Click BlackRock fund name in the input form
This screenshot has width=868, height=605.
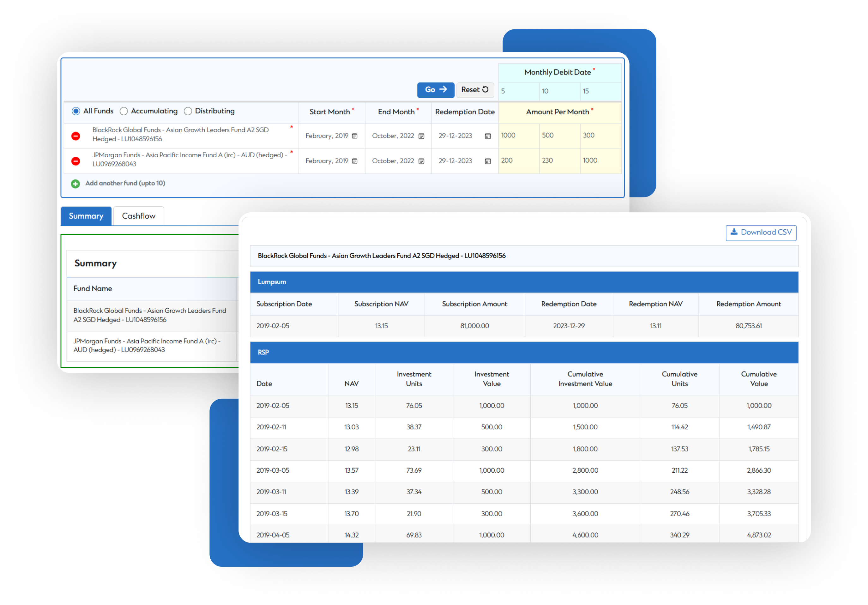(x=180, y=134)
